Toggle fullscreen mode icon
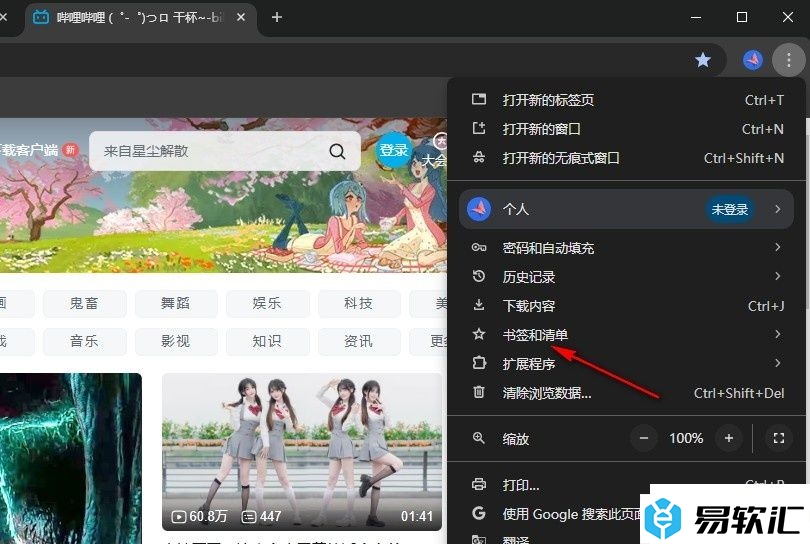This screenshot has width=810, height=544. pyautogui.click(x=778, y=438)
